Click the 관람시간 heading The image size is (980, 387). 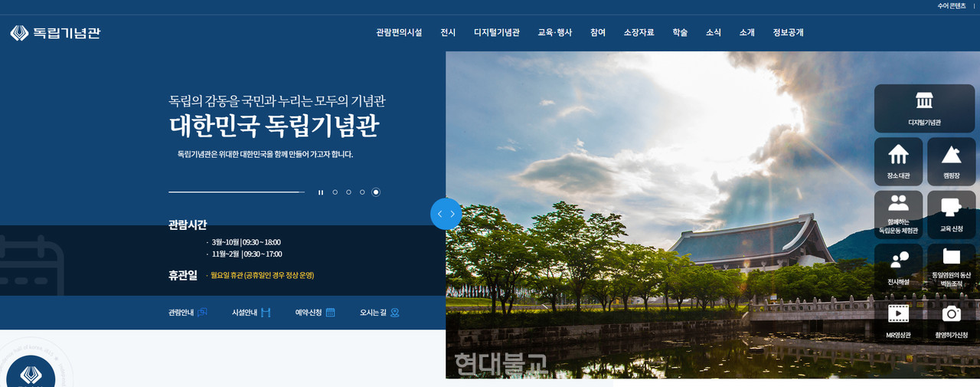[188, 225]
